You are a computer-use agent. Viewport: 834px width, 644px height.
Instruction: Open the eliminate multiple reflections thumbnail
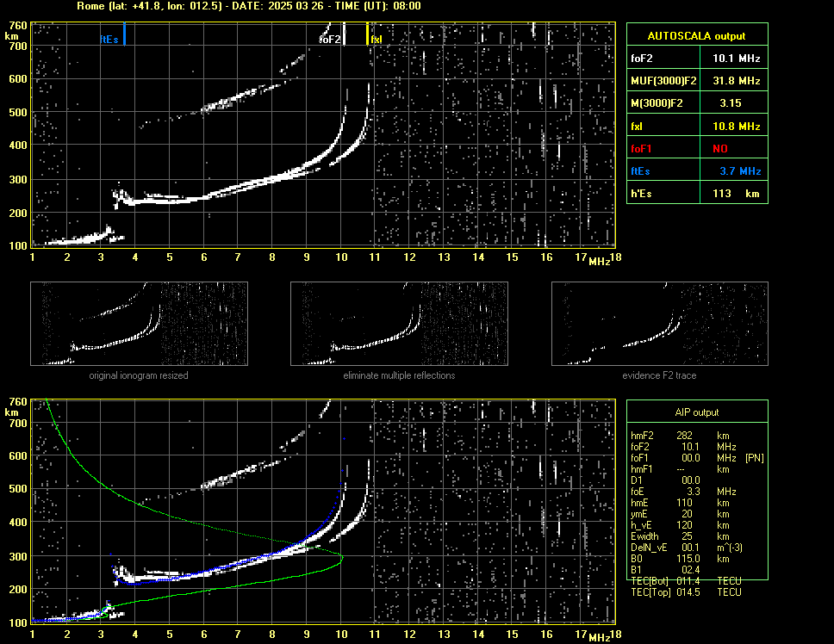[399, 324]
